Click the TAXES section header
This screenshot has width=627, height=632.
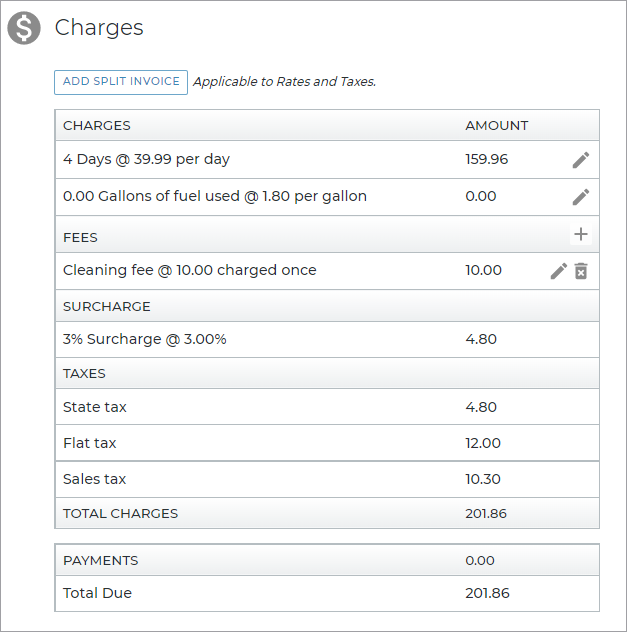coord(84,374)
